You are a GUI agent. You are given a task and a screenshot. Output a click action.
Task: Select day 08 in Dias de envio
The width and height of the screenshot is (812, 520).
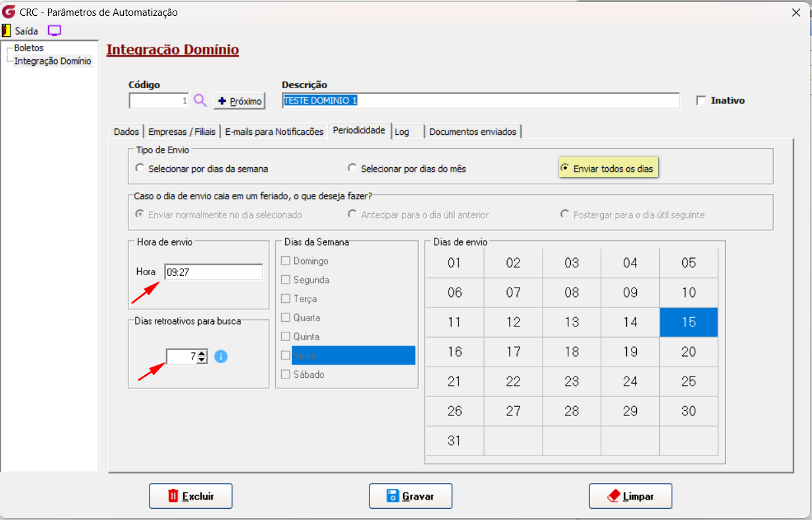(572, 293)
